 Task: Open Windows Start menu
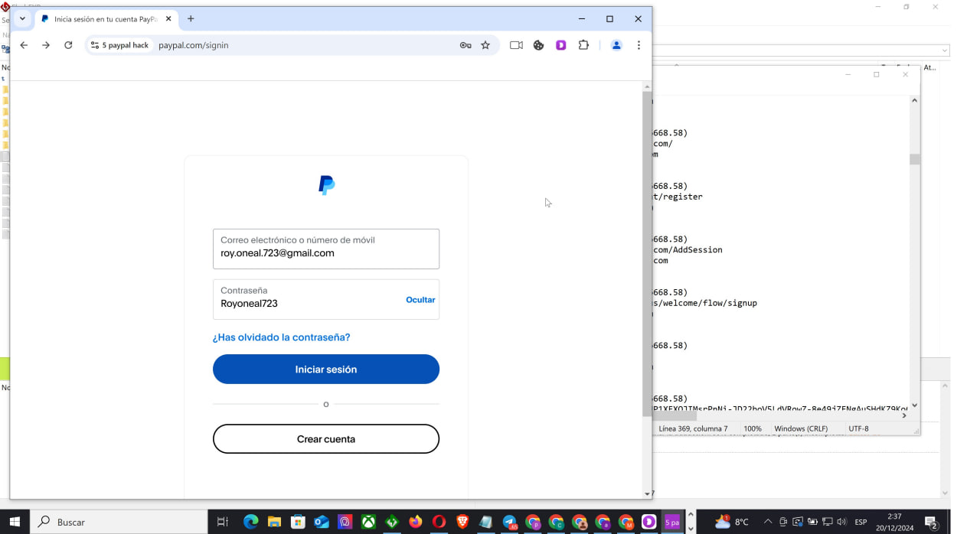pos(15,522)
